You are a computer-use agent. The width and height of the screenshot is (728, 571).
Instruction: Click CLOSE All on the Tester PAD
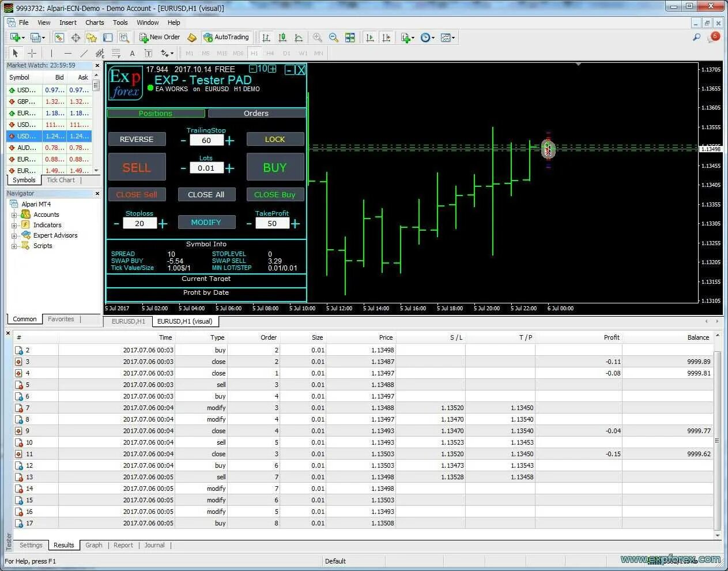206,194
